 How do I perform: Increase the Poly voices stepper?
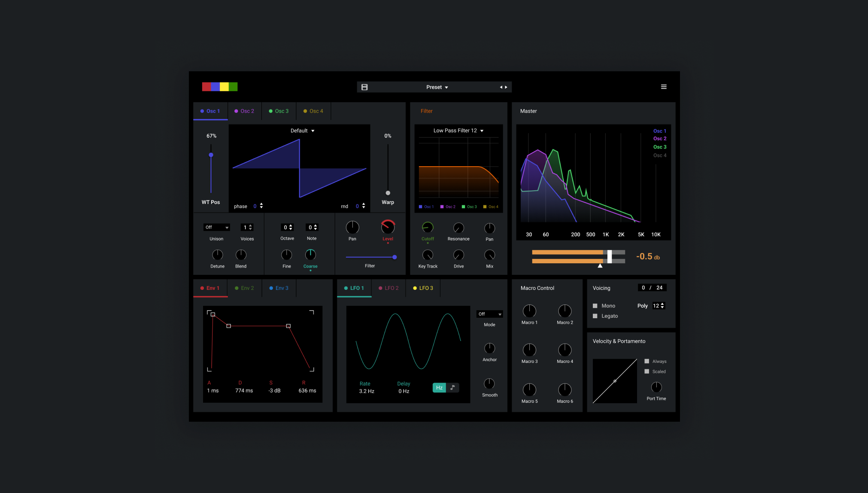(x=662, y=304)
